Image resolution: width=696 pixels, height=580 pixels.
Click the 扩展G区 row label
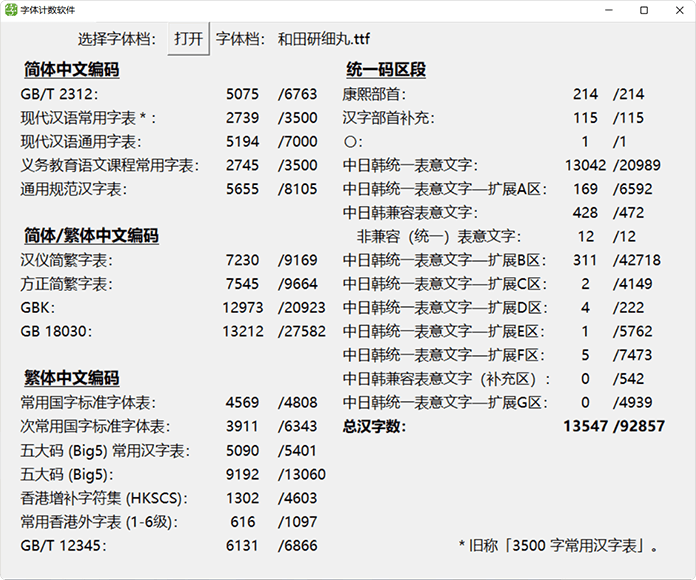point(445,403)
